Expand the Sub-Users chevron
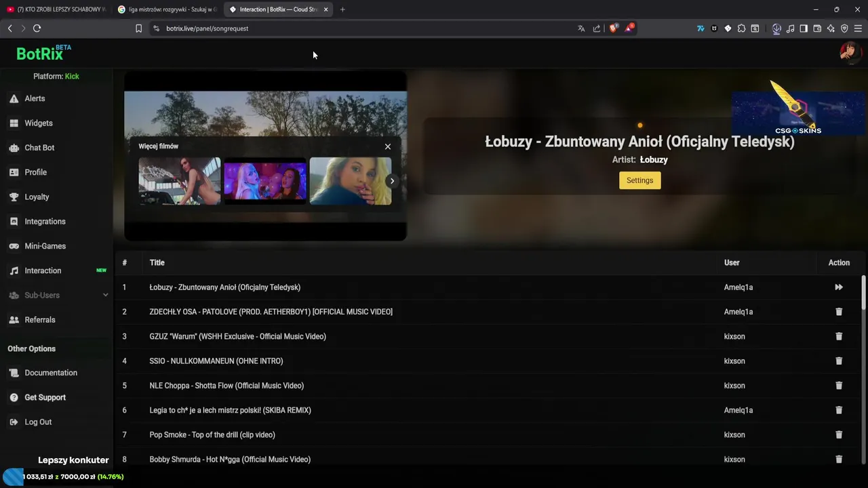This screenshot has width=868, height=488. pyautogui.click(x=105, y=295)
